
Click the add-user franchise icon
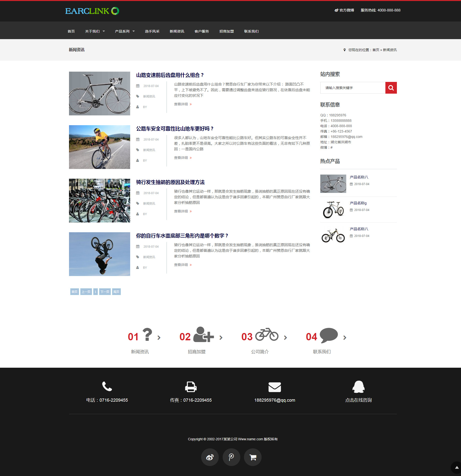[203, 334]
